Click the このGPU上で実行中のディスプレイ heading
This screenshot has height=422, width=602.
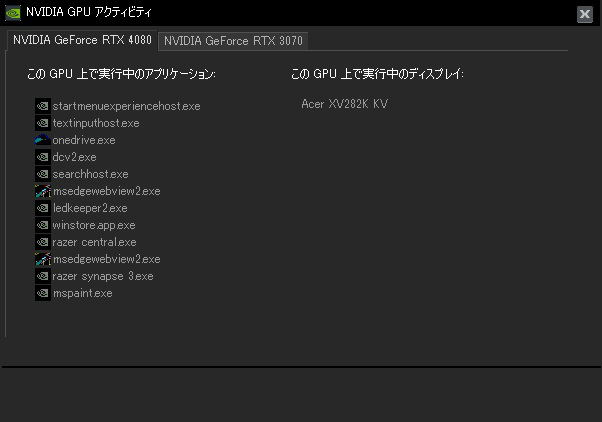[377, 73]
